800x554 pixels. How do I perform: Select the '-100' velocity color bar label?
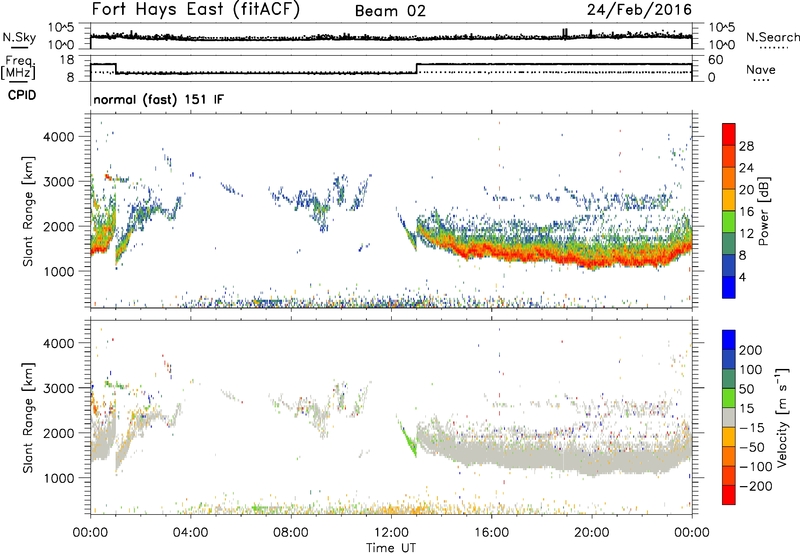[755, 467]
